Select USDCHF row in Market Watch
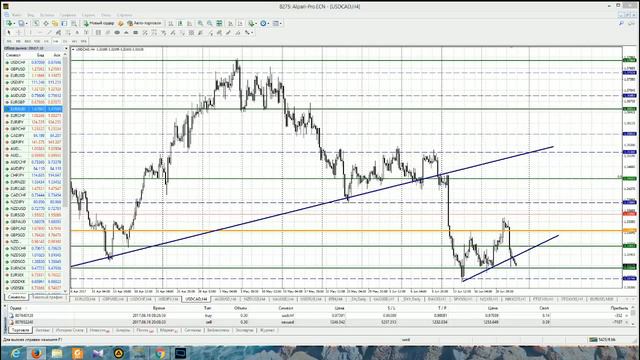 tap(33, 62)
